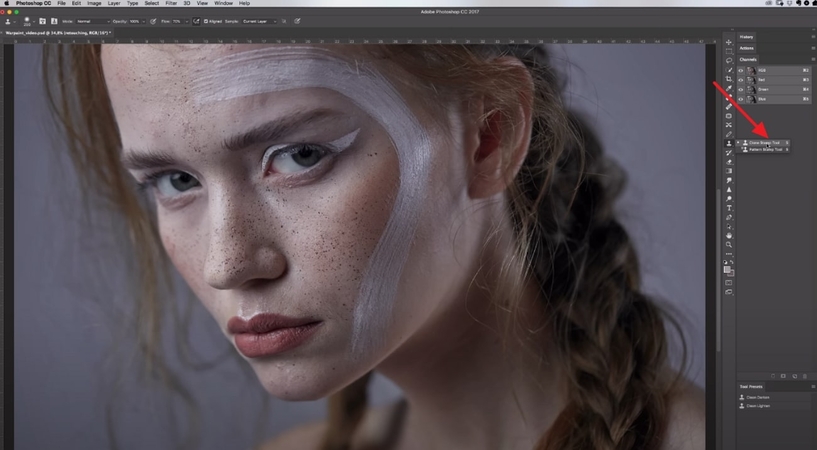This screenshot has height=450, width=817.
Task: Select the Quick Selection tool
Action: tap(729, 69)
